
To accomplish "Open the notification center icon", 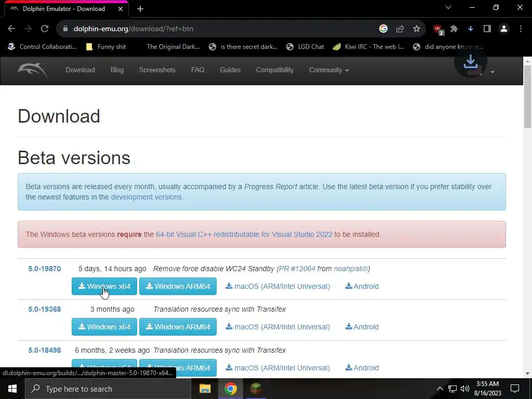I will 515,389.
